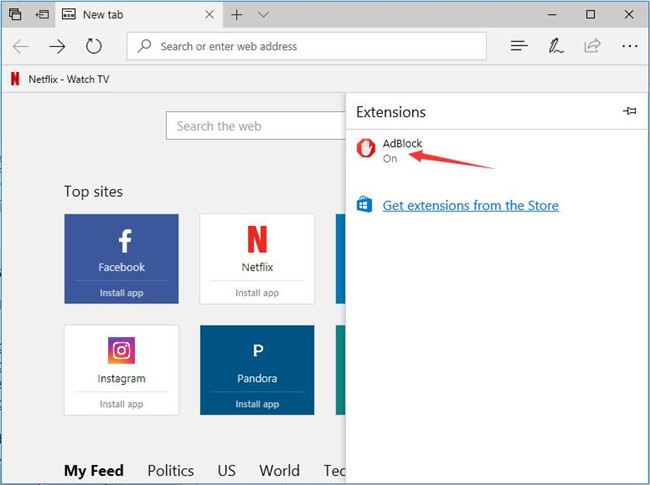Image resolution: width=650 pixels, height=485 pixels.
Task: Switch to the Politics feed tab
Action: click(171, 470)
